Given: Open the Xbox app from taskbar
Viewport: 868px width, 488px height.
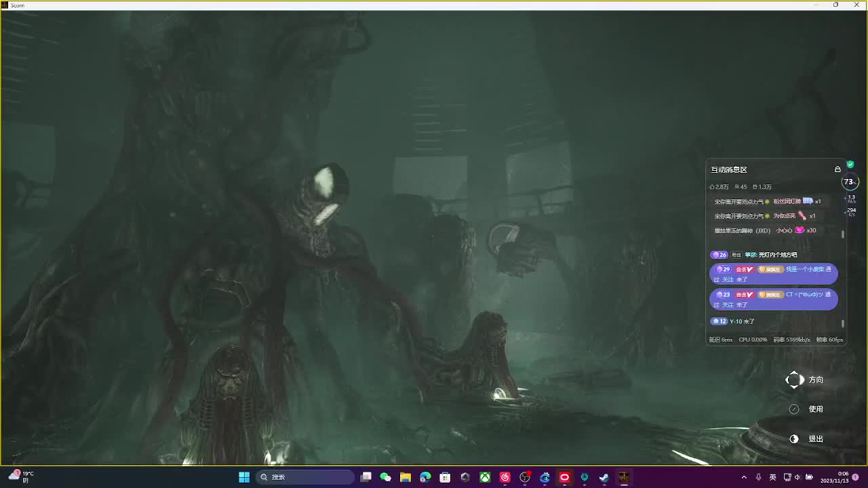Looking at the screenshot, I should pyautogui.click(x=485, y=477).
